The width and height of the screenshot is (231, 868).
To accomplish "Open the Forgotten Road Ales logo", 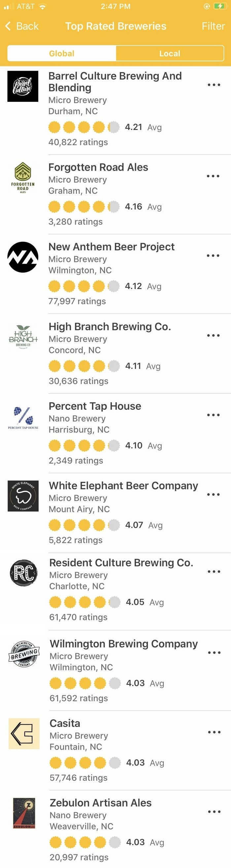I will point(22,178).
